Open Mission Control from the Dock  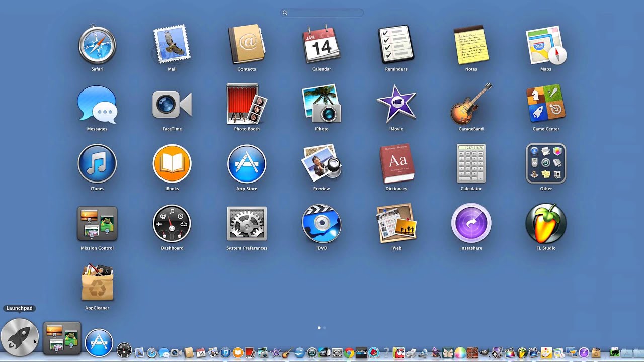pos(62,338)
